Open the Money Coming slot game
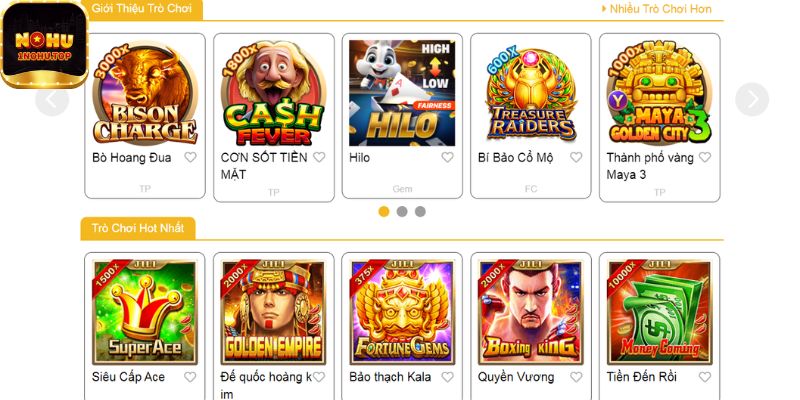The image size is (800, 400). point(659,312)
